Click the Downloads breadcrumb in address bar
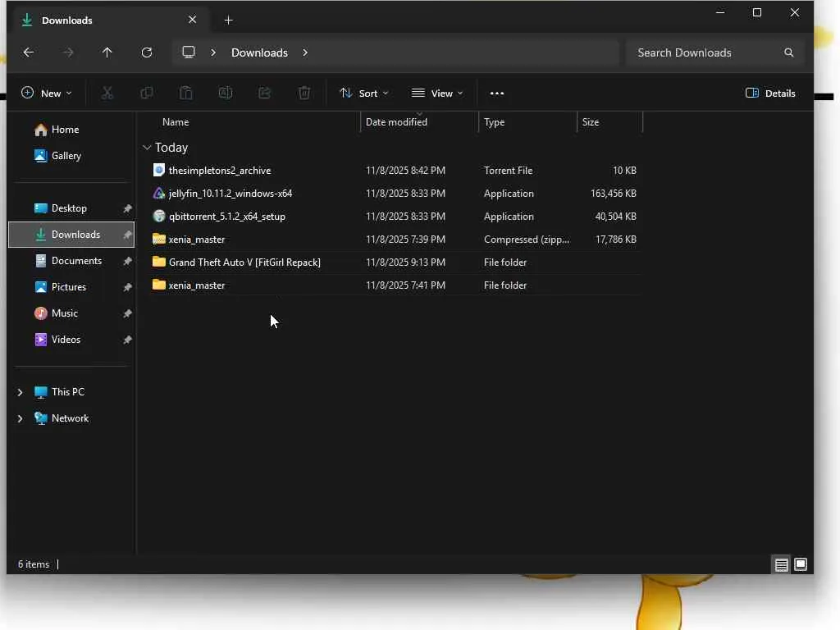 click(259, 52)
